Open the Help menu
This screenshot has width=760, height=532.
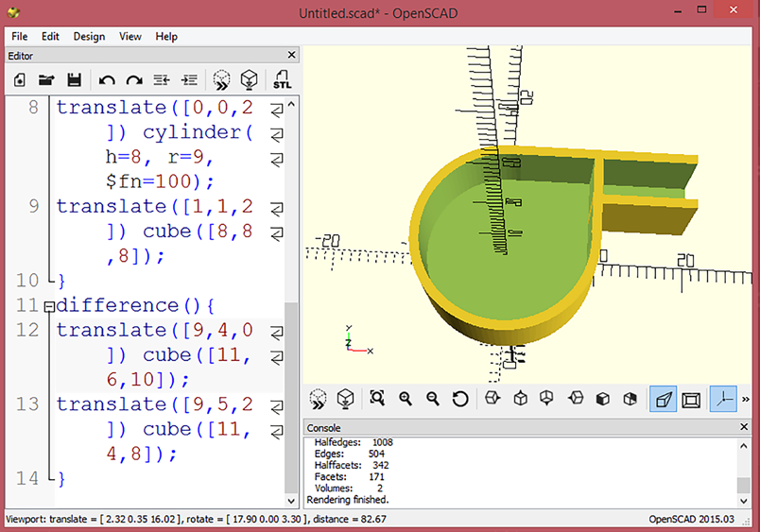tap(166, 36)
